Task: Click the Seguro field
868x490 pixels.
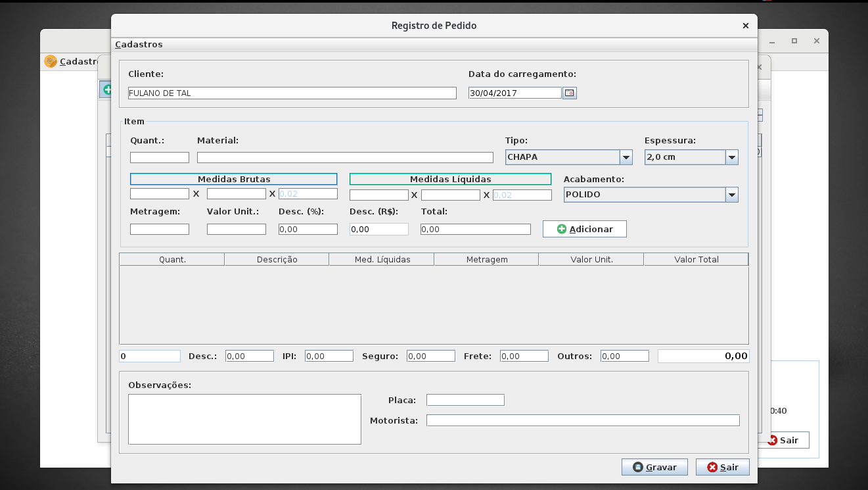Action: [x=431, y=356]
